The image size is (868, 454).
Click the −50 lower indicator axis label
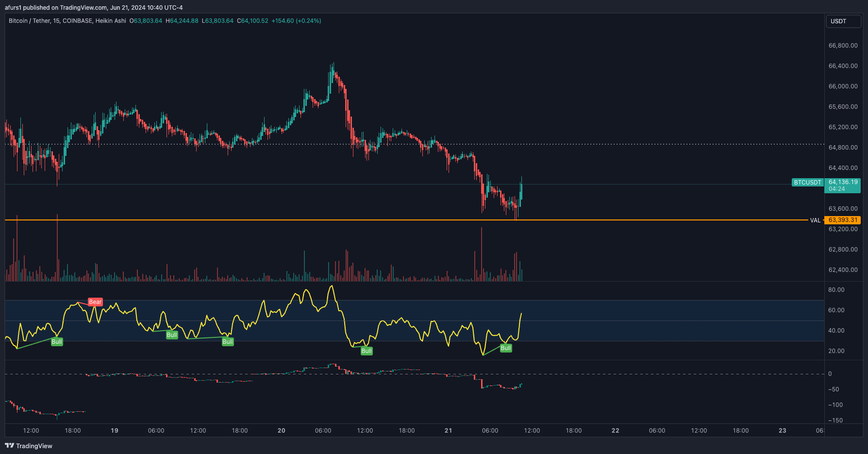coord(834,389)
